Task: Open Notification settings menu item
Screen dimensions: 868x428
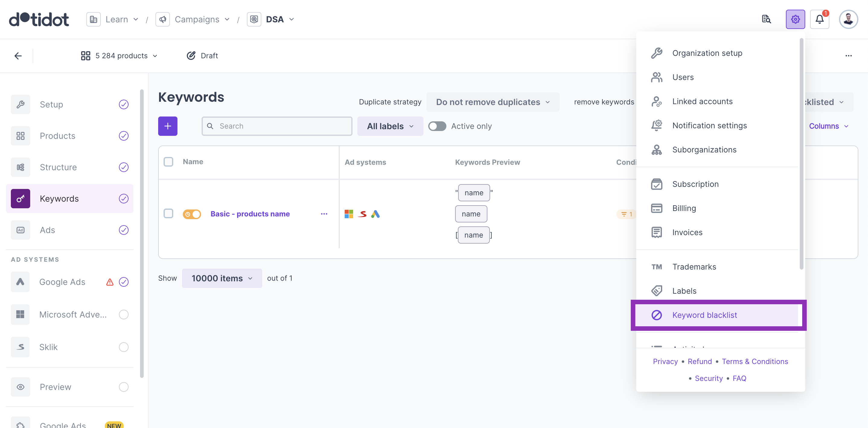Action: pyautogui.click(x=709, y=125)
